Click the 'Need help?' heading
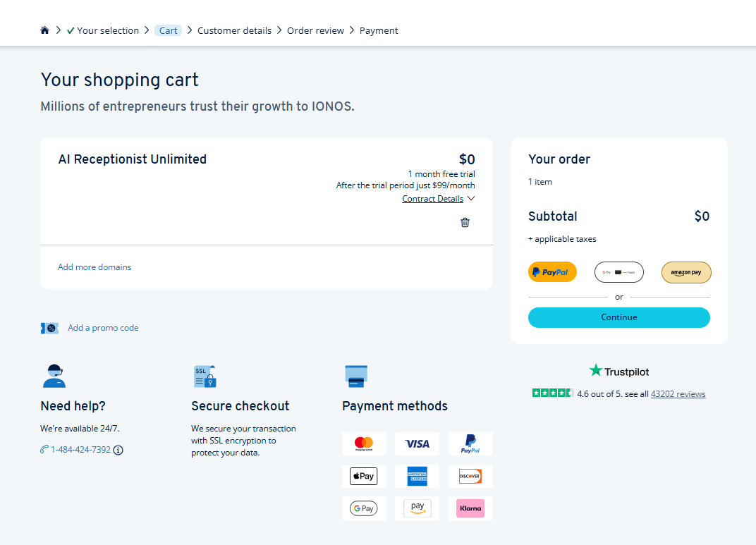Image resolution: width=756 pixels, height=545 pixels. tap(73, 405)
